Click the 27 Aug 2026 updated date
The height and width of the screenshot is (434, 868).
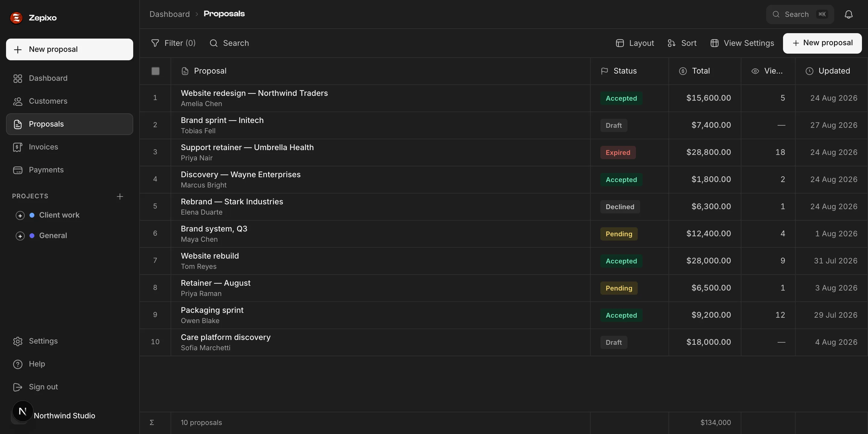coord(834,125)
